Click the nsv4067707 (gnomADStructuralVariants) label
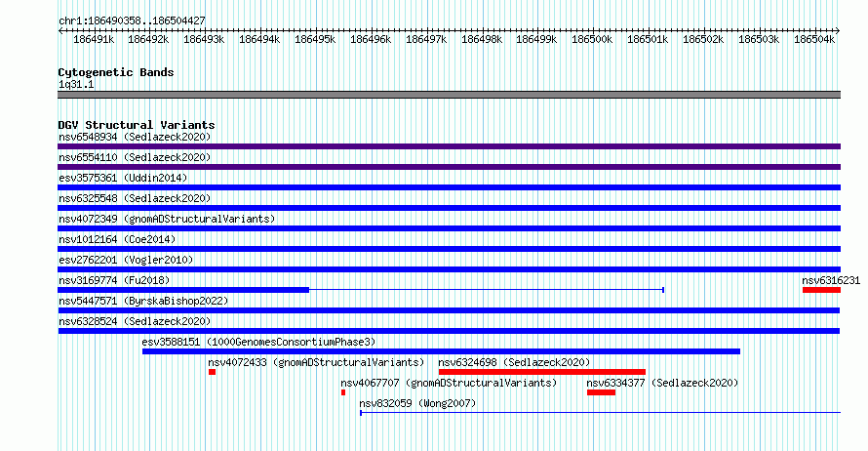 click(449, 383)
